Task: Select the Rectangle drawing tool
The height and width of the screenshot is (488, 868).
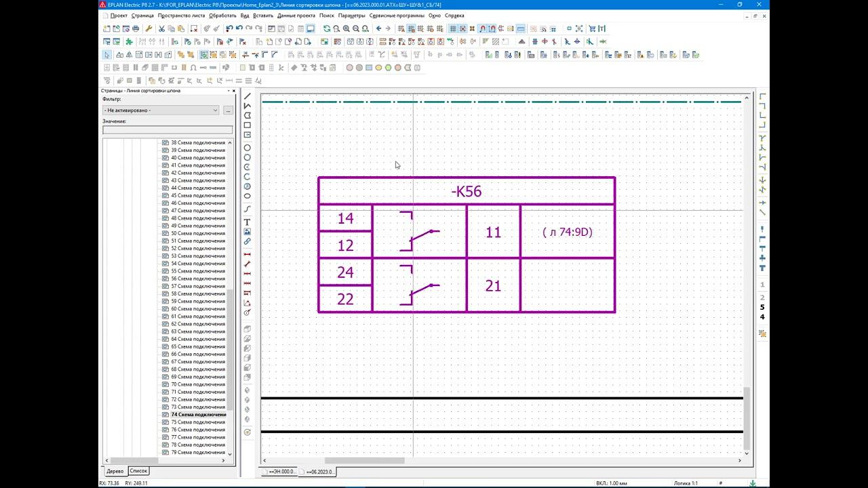Action: point(248,125)
